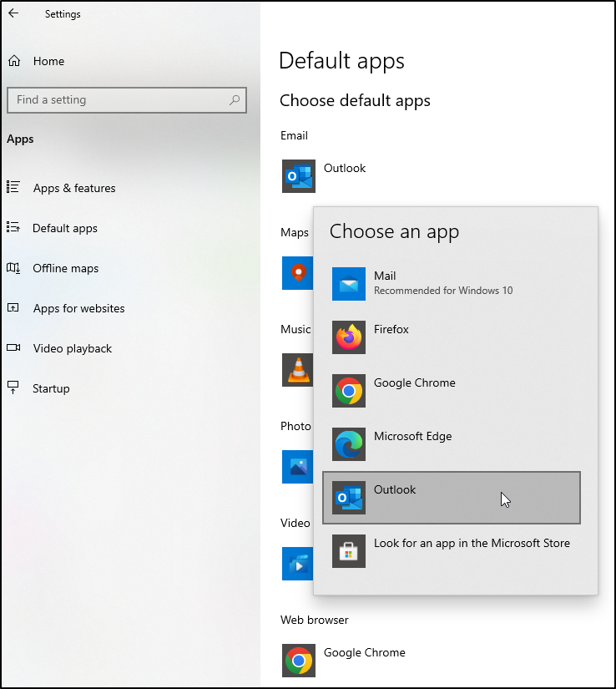This screenshot has width=616, height=689.
Task: Click the back arrow in Settings
Action: point(13,13)
